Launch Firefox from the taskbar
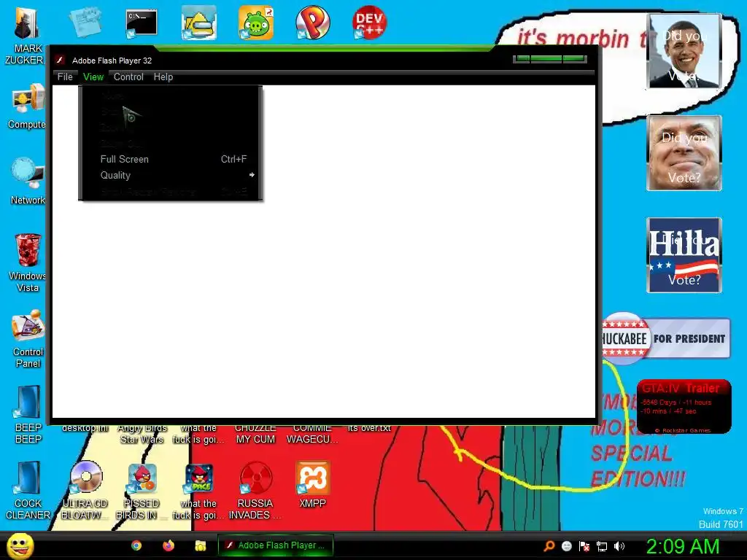 [169, 545]
